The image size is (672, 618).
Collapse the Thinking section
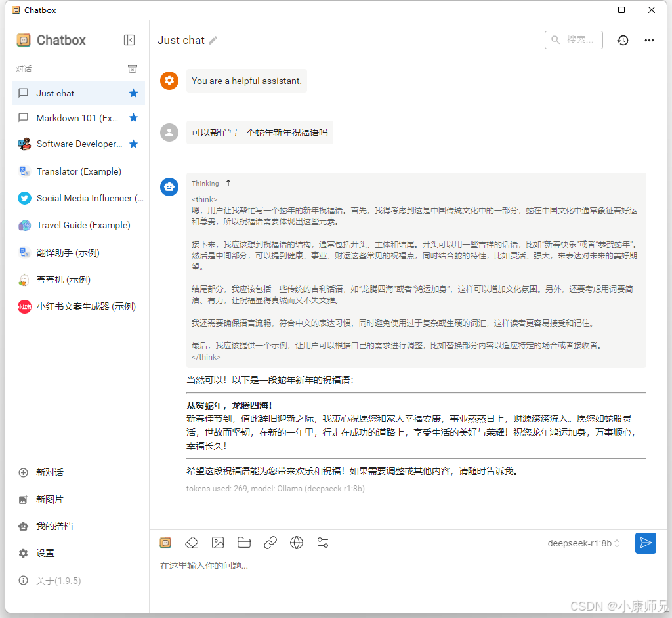(x=228, y=183)
